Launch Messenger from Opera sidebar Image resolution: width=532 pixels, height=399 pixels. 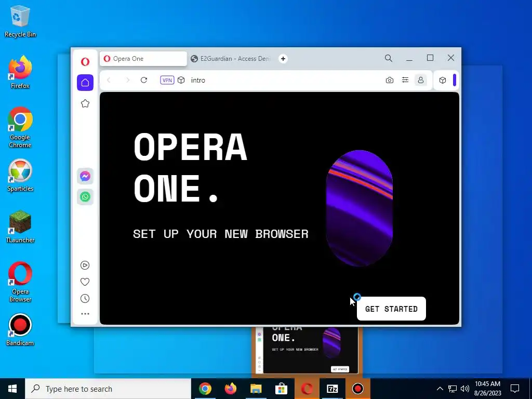85,176
